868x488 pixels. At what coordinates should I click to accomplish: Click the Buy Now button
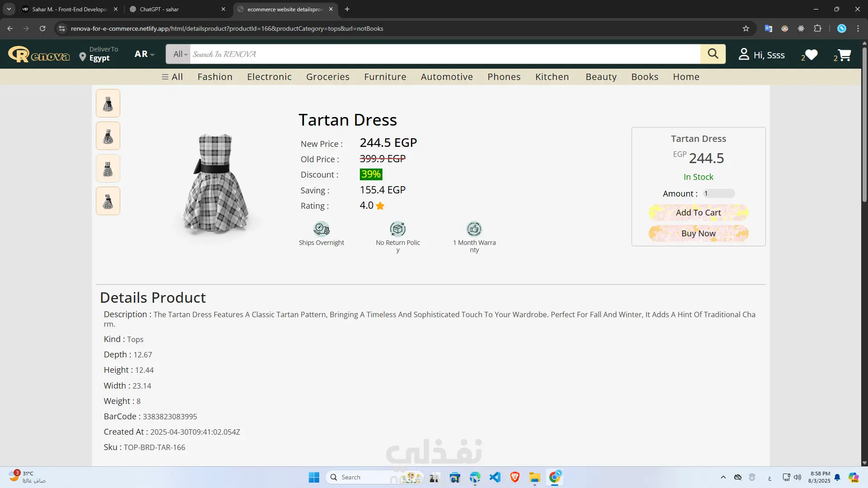pos(698,234)
